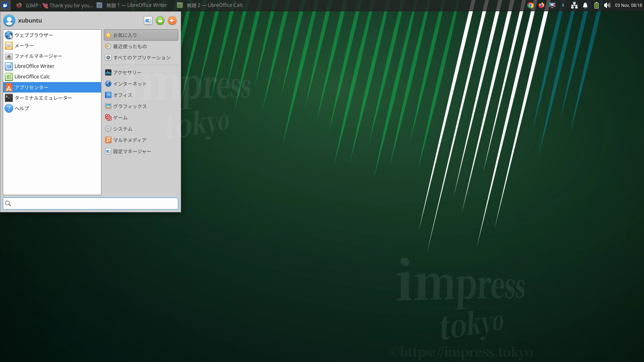This screenshot has height=362, width=644.
Task: Click the mail envelope icon
Action: point(9,45)
